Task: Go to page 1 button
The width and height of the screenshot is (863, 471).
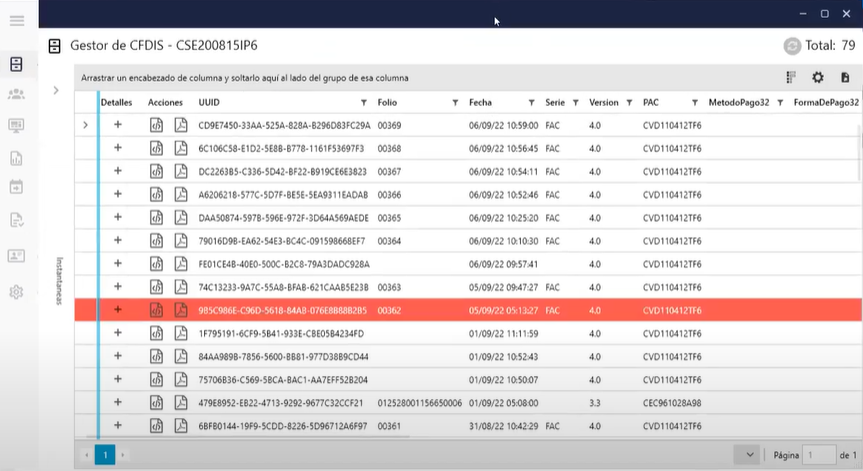Action: point(105,455)
